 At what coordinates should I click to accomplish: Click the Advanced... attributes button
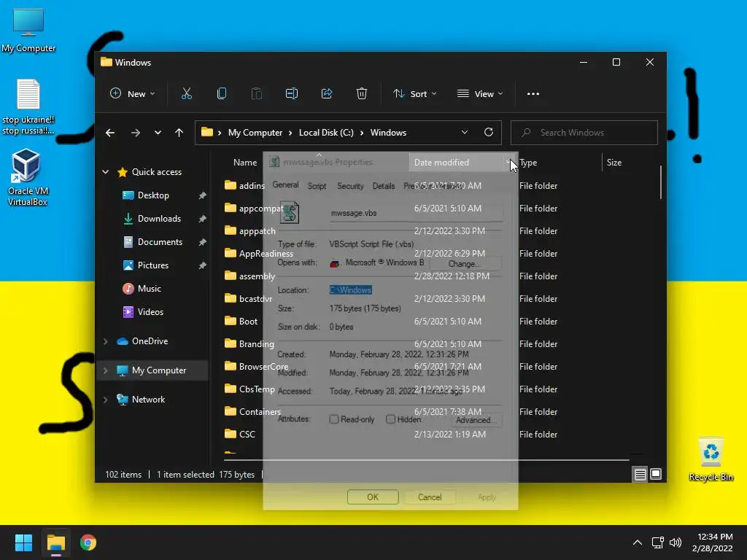pos(476,420)
